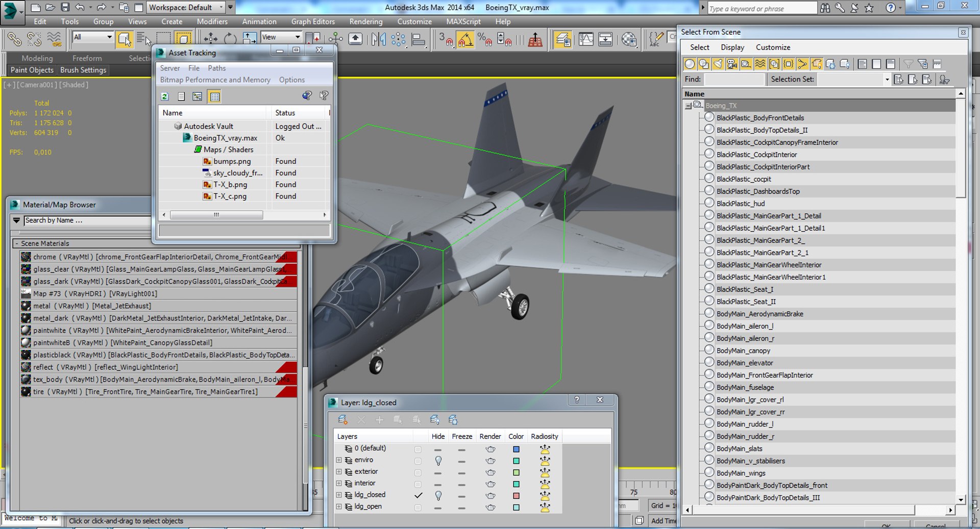Open the All selection filter dropdown
The height and width of the screenshot is (529, 980).
[x=92, y=37]
